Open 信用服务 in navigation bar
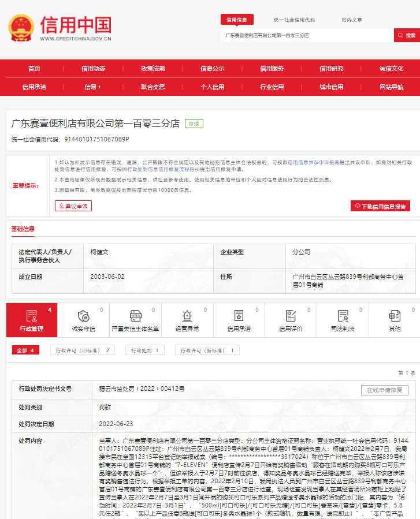Screen dimensions: 420x519 pyautogui.click(x=272, y=69)
